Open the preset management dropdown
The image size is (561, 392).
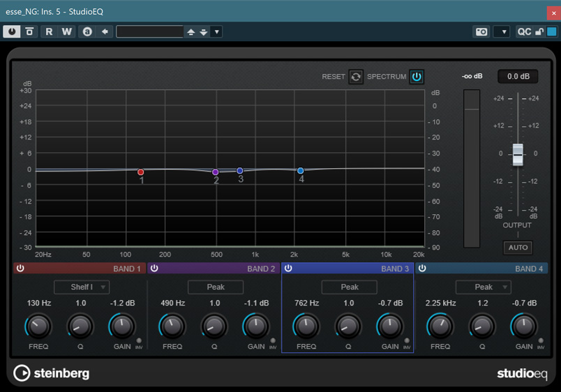click(x=216, y=31)
